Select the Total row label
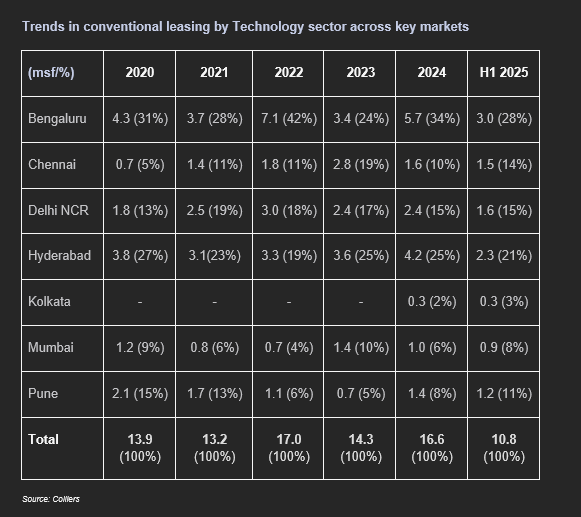Image resolution: width=581 pixels, height=517 pixels. [43, 440]
